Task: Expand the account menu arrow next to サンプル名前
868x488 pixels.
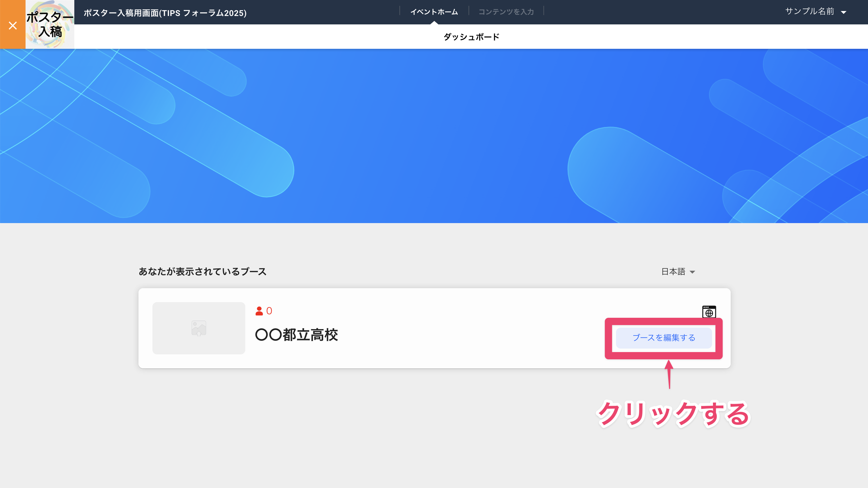Action: (x=844, y=12)
